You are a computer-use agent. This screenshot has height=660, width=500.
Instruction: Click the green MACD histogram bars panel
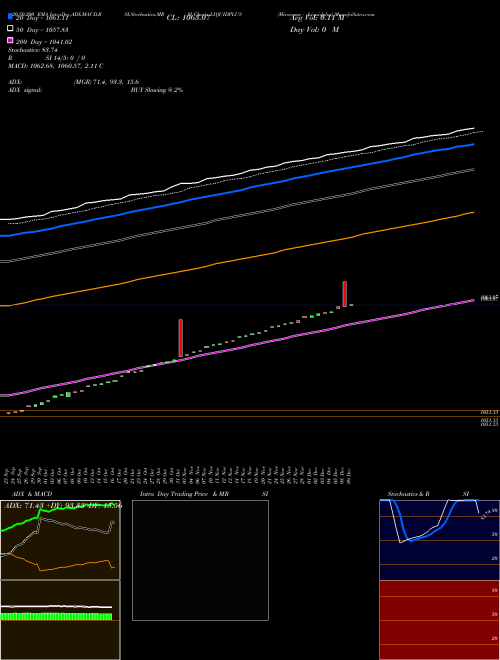click(60, 620)
